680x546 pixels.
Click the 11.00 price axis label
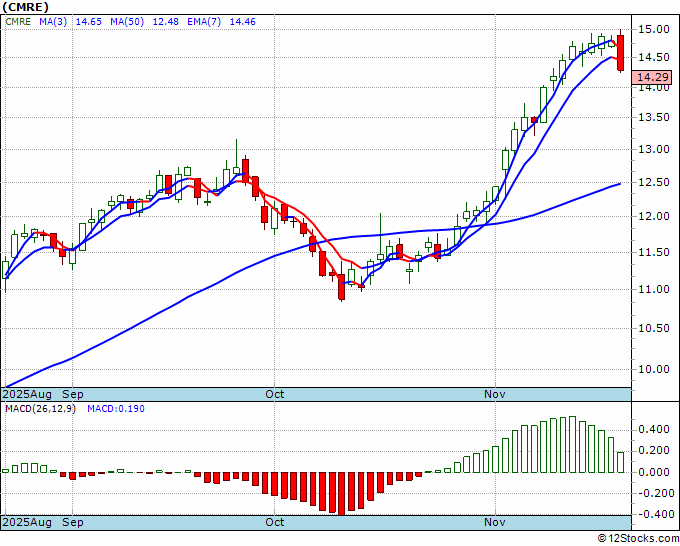[x=654, y=289]
